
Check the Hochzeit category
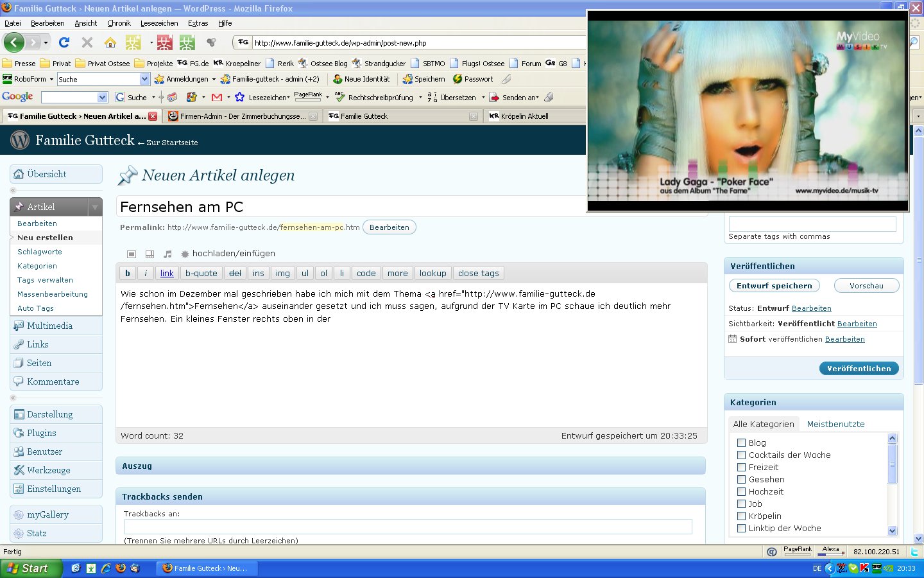click(x=741, y=491)
